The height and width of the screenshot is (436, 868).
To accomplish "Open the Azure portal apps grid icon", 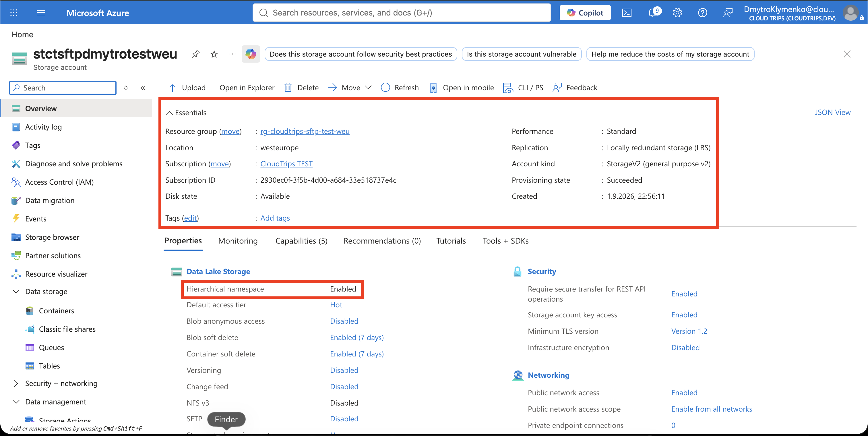I will point(14,13).
